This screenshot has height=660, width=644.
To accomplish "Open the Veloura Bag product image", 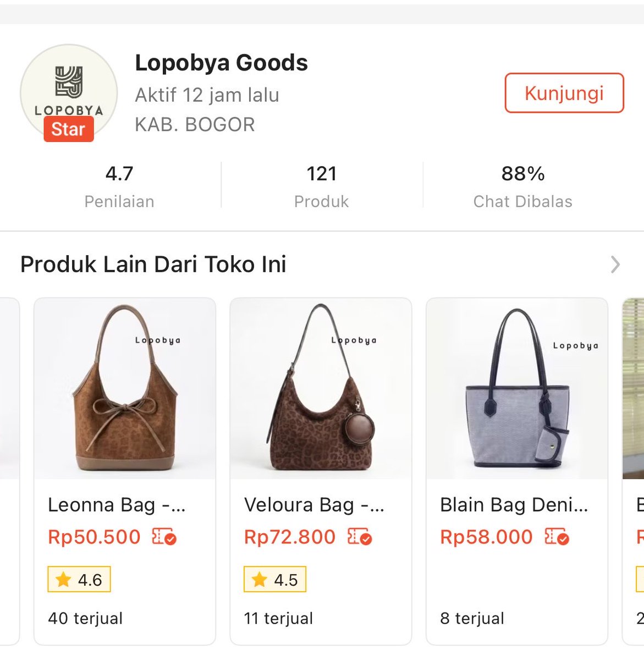I will [x=321, y=389].
